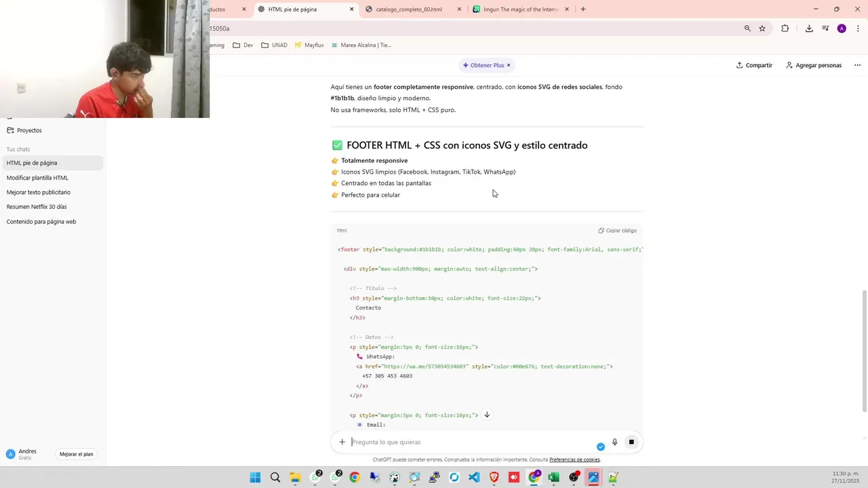Open the media control icon in the toolbar

point(825,28)
